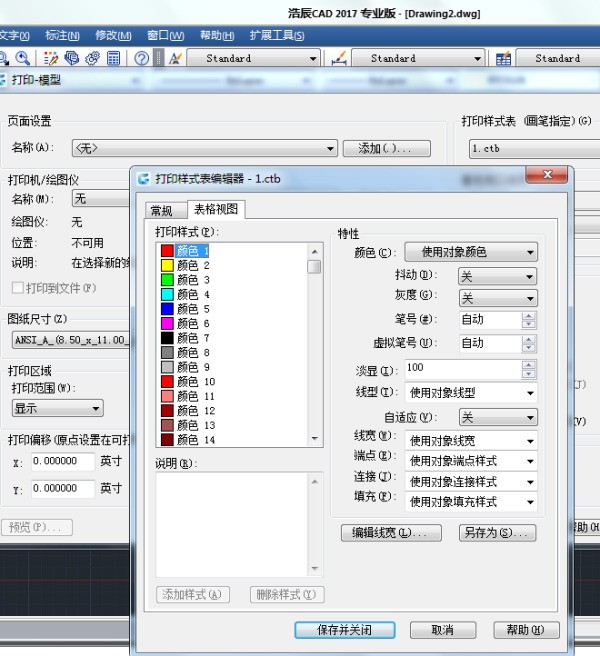The width and height of the screenshot is (600, 656).
Task: Select the 颜色 10 list entry
Action: [188, 382]
